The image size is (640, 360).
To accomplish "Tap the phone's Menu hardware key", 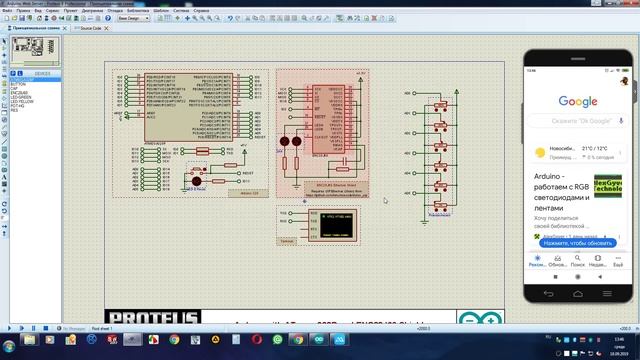I will pos(607,293).
